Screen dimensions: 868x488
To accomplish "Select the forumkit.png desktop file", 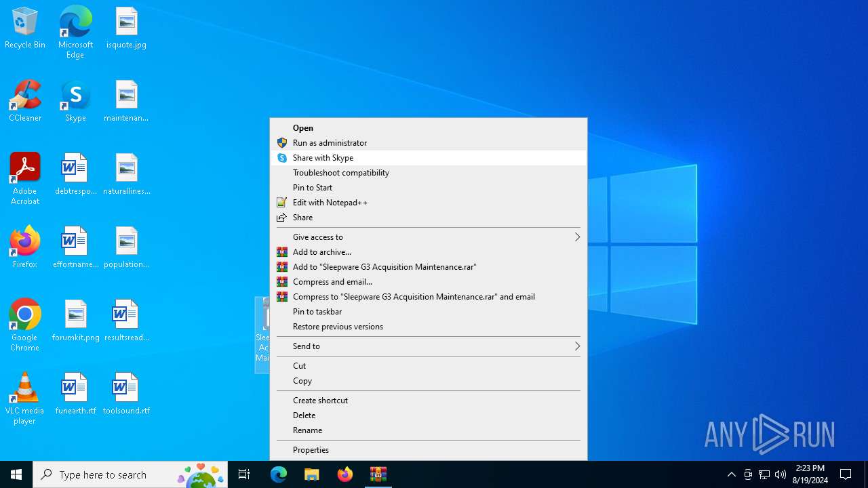I will 75,321.
